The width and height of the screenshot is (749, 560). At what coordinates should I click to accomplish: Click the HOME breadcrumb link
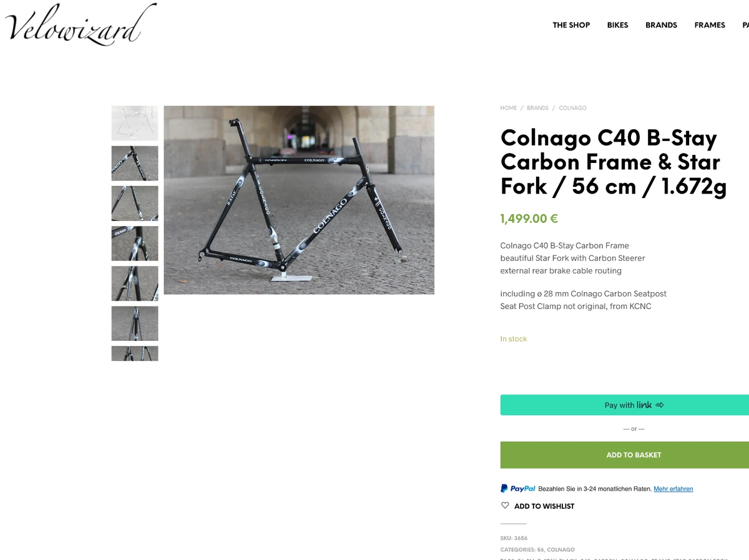point(508,108)
